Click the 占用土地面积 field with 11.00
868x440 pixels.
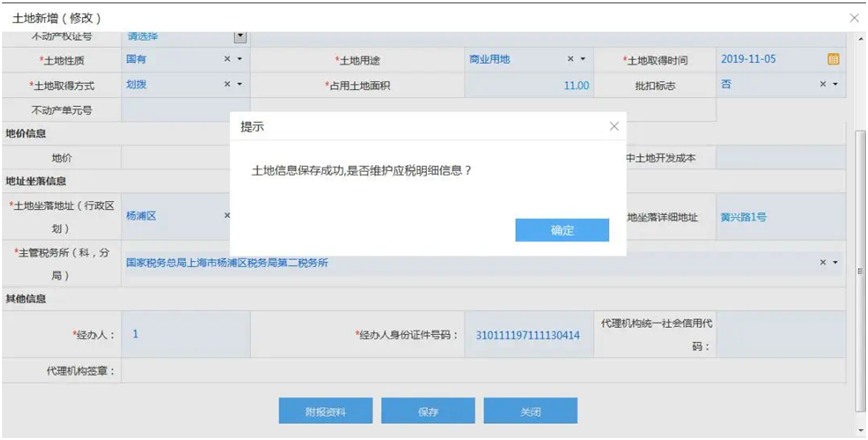point(529,85)
